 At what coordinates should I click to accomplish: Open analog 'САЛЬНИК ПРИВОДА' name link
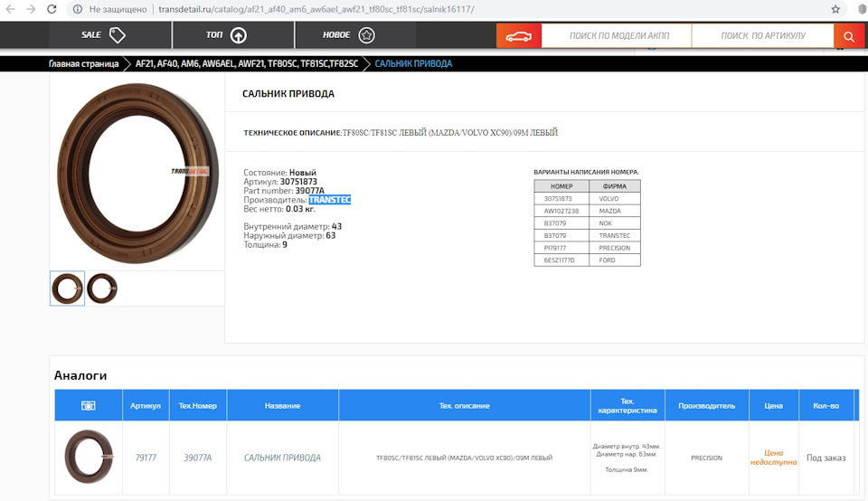[x=282, y=458]
